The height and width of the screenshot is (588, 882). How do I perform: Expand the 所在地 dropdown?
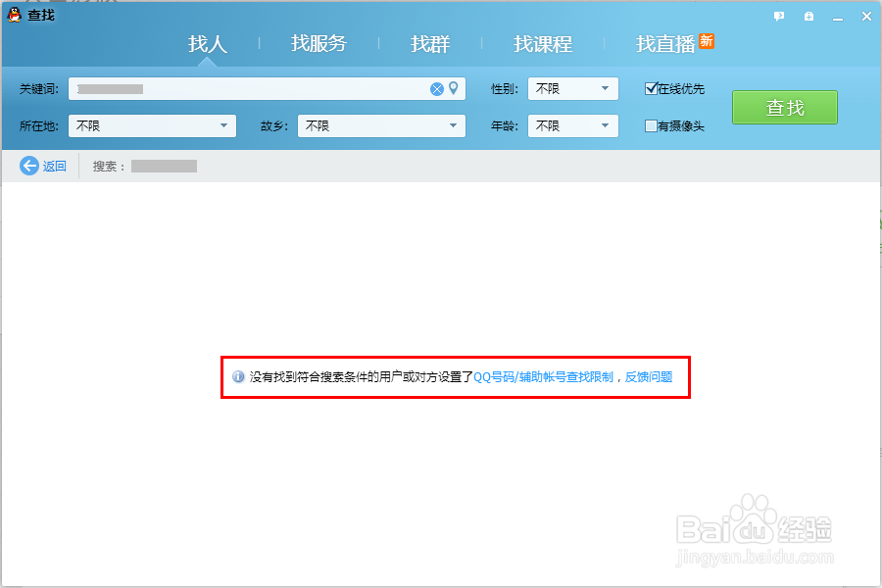[152, 126]
